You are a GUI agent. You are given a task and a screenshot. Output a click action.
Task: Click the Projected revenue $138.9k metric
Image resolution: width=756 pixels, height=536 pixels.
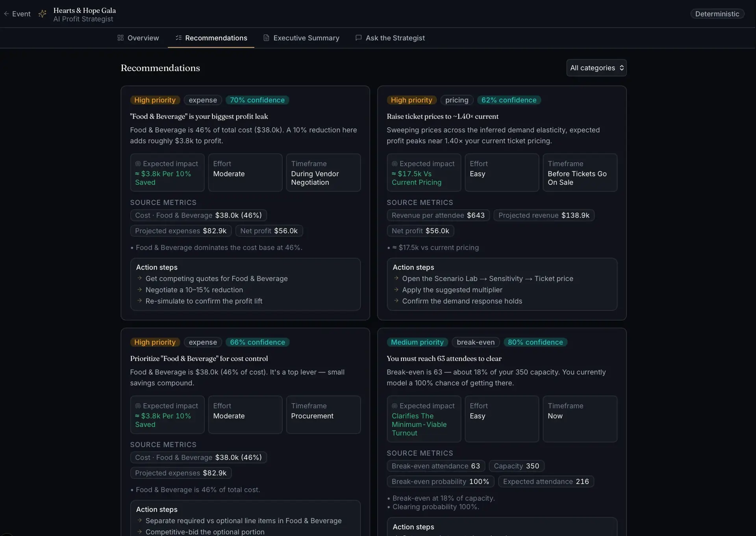click(544, 215)
